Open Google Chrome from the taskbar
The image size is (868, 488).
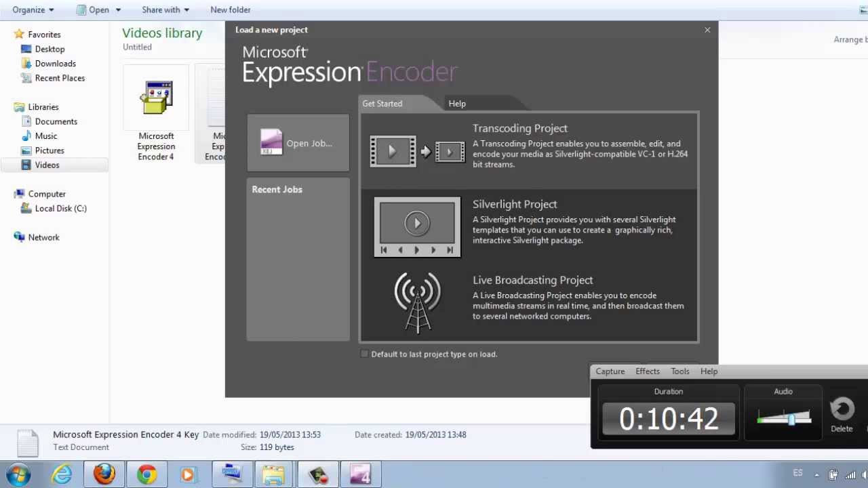point(146,474)
